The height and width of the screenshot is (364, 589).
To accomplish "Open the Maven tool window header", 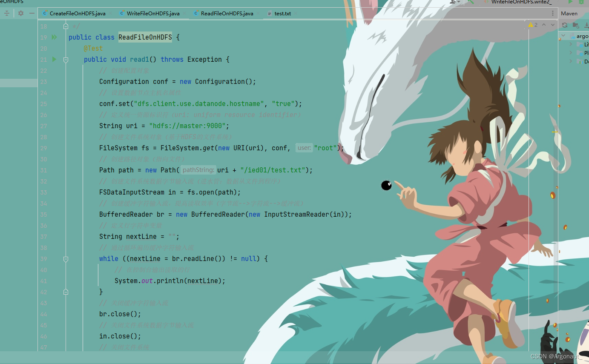I will [x=569, y=13].
